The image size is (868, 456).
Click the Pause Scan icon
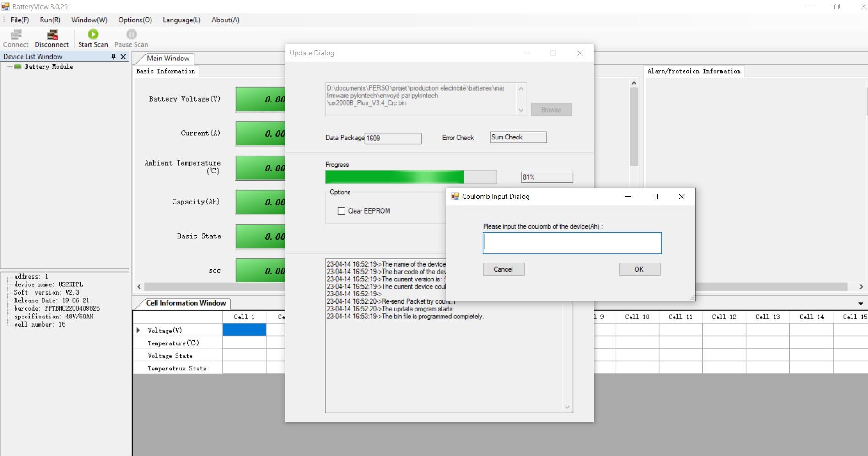tap(131, 34)
